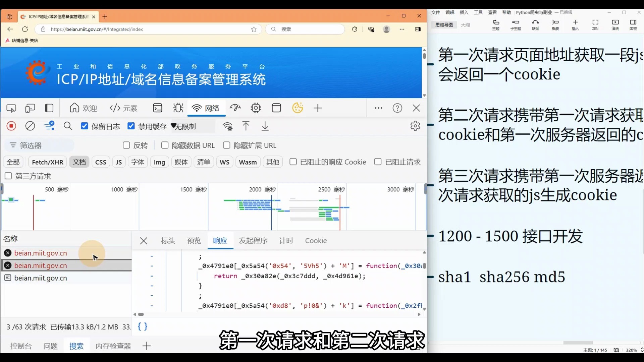Open Cookie request detail tab
Viewport: 644px width, 362px height.
316,241
